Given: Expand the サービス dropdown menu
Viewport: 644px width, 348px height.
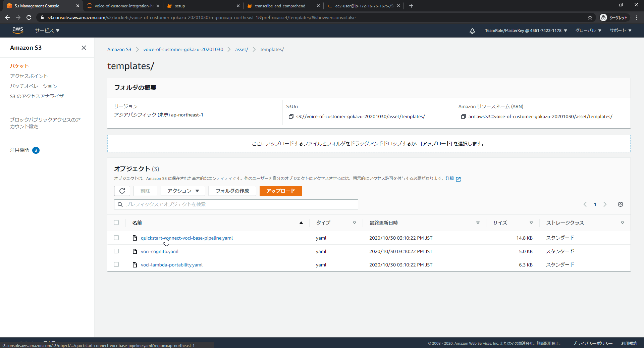Looking at the screenshot, I should coord(47,31).
